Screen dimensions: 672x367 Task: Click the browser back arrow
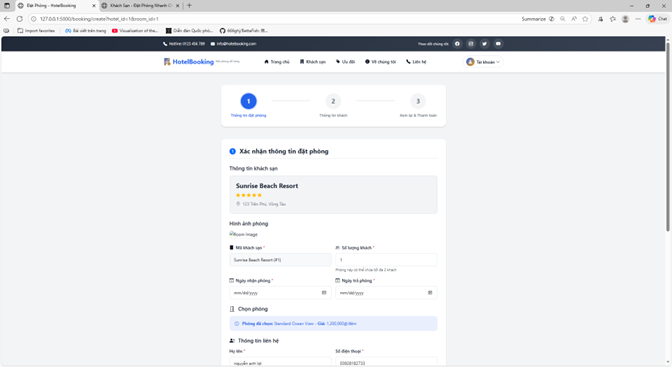pyautogui.click(x=7, y=19)
